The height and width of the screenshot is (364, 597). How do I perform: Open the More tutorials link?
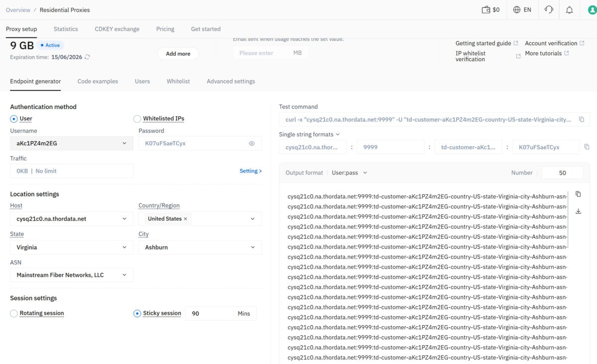[543, 53]
